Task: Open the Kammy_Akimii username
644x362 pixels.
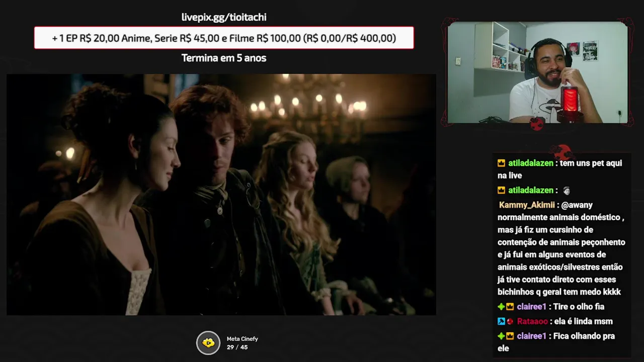Action: [x=527, y=205]
